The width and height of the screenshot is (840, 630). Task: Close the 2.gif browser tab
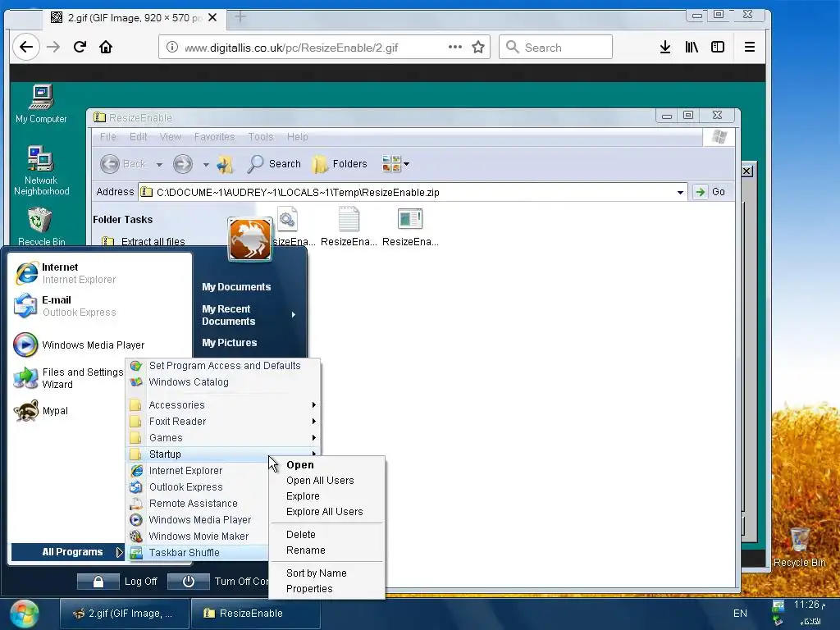(212, 18)
